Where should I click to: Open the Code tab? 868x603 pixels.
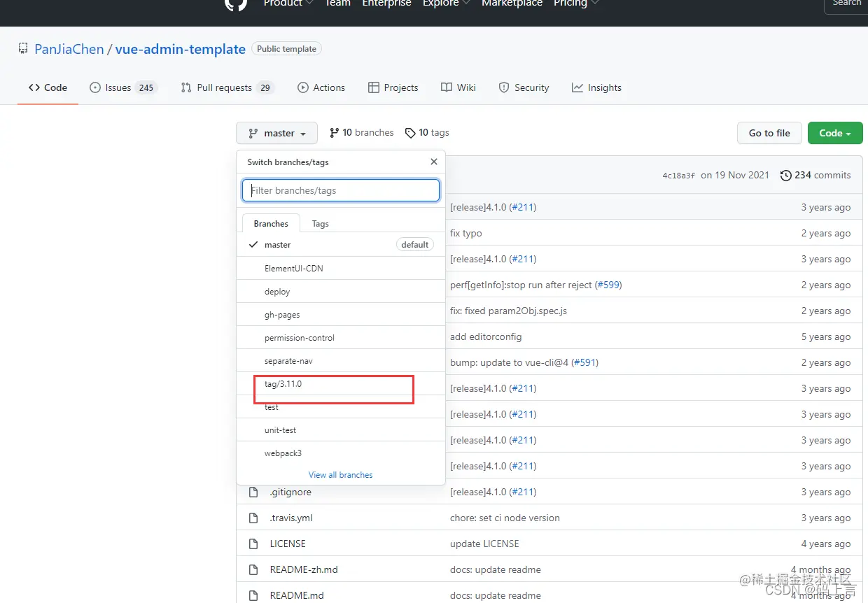click(48, 87)
